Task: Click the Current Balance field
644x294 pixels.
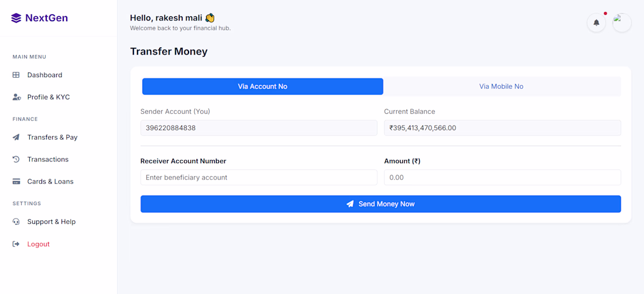Action: [502, 128]
